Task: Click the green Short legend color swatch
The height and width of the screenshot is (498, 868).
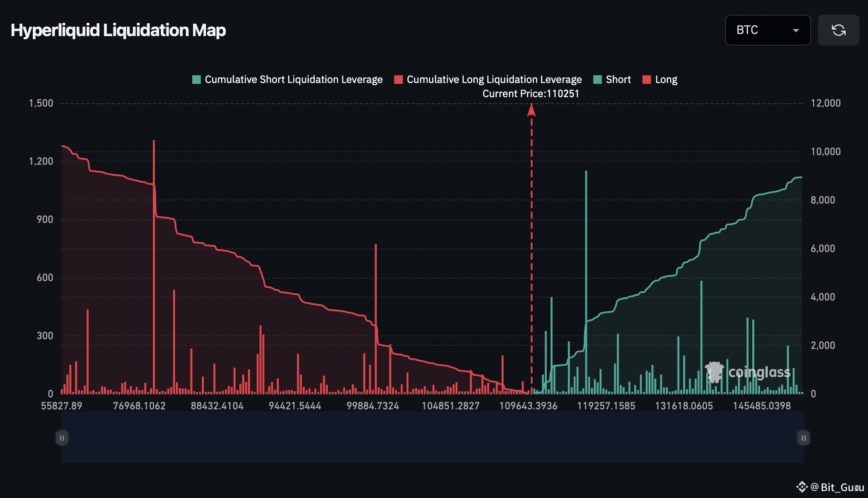Action: tap(597, 79)
